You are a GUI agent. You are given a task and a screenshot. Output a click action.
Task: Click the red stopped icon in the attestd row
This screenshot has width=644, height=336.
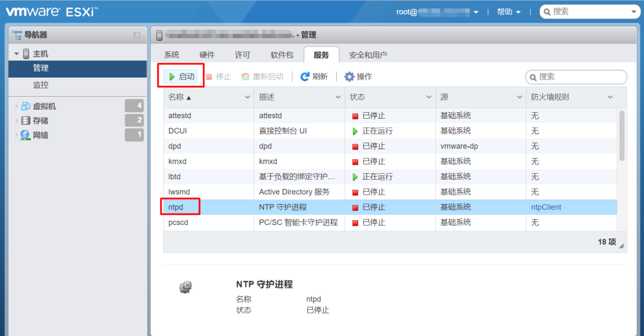tap(355, 116)
